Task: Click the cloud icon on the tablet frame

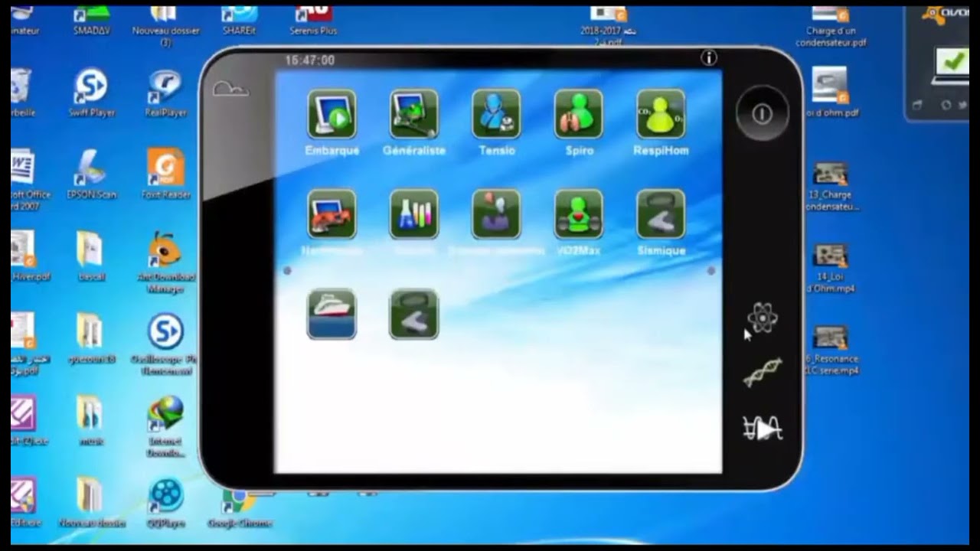Action: pyautogui.click(x=230, y=89)
